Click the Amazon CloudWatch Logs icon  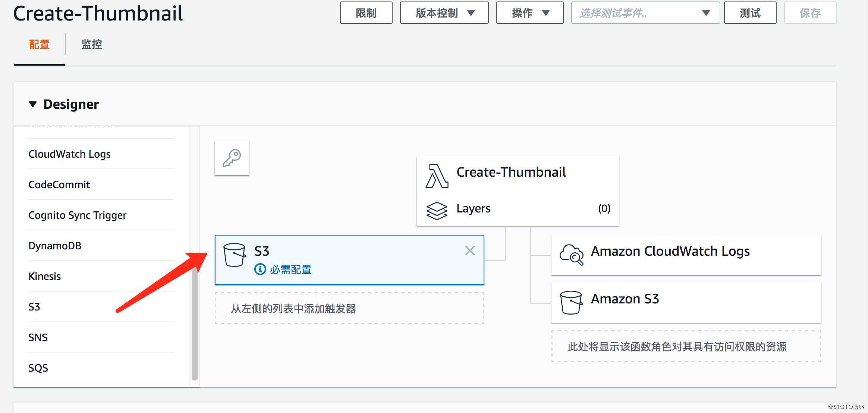click(571, 254)
